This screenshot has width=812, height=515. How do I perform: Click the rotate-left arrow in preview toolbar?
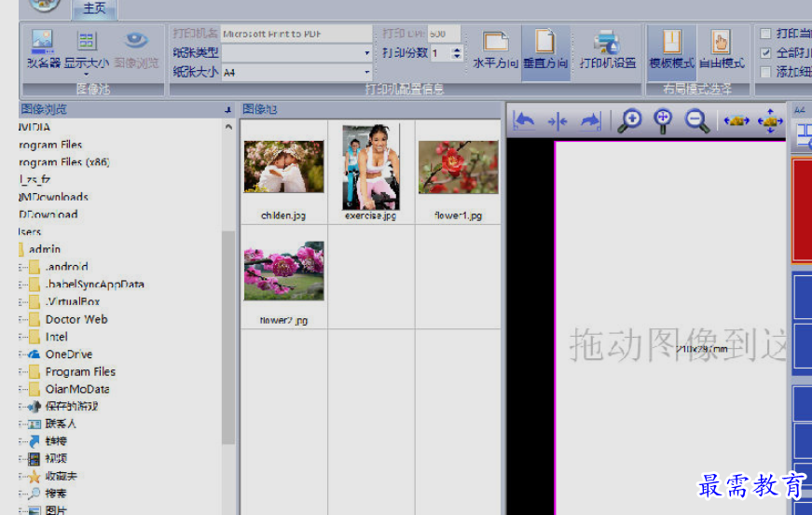(524, 120)
